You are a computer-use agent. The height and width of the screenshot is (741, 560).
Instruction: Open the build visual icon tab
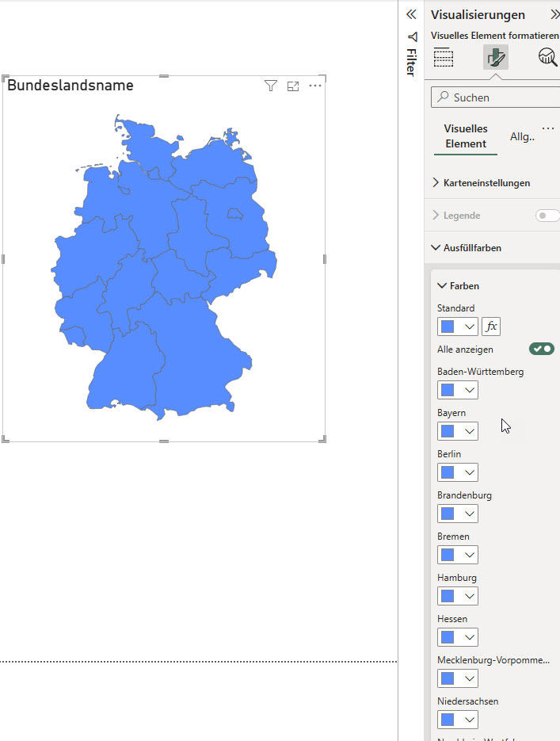[444, 57]
